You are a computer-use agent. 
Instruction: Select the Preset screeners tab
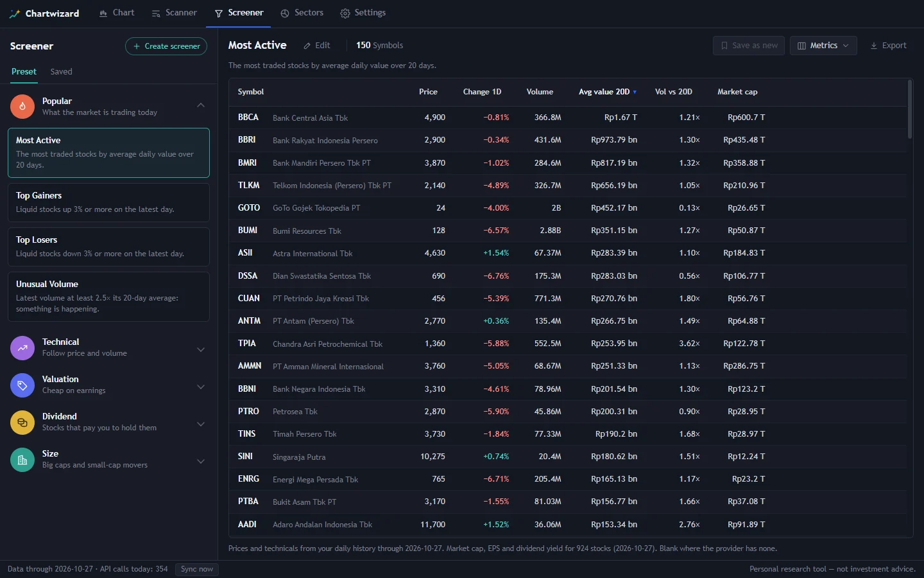tap(24, 72)
